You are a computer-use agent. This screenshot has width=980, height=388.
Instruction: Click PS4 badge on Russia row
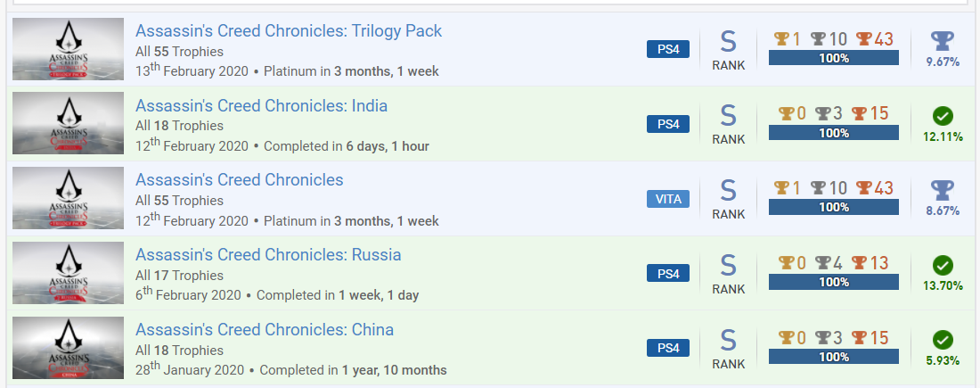tap(668, 274)
